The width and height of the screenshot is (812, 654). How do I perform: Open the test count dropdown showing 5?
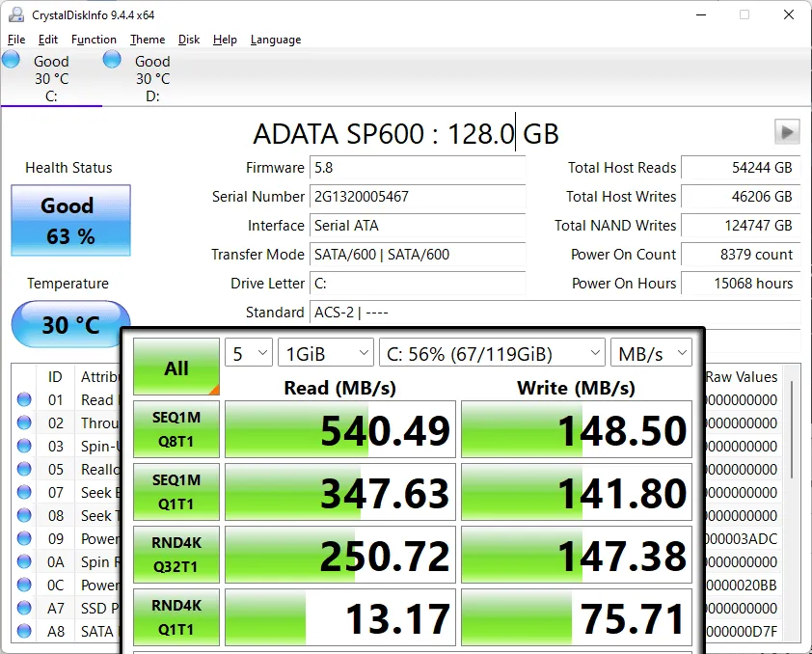249,353
